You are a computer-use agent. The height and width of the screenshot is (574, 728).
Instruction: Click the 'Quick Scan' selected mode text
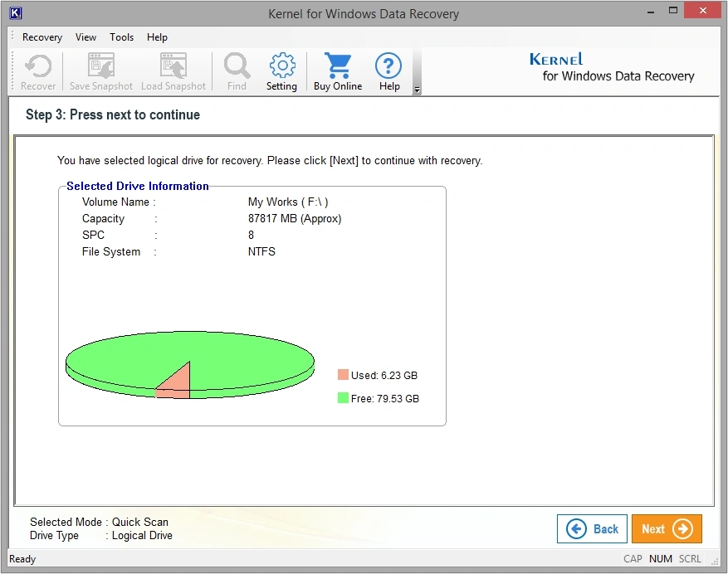click(x=139, y=522)
